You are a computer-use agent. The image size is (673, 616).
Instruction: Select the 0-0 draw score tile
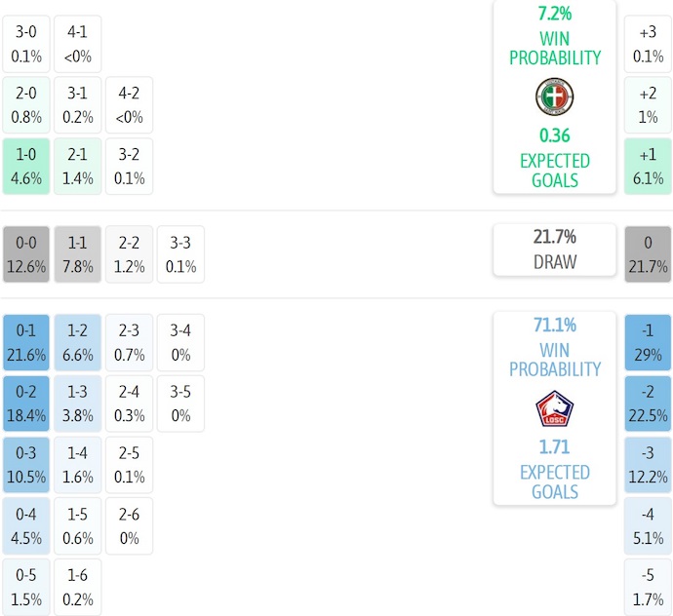pyautogui.click(x=26, y=254)
